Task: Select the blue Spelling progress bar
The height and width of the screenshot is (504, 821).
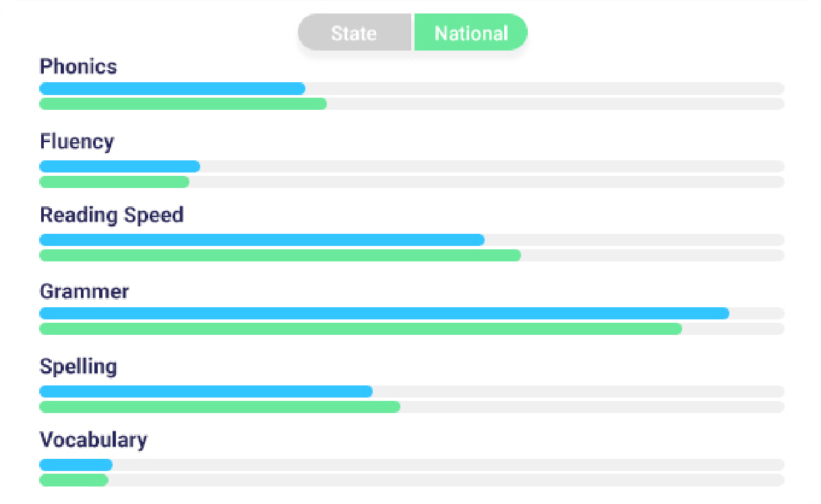Action: pos(206,391)
